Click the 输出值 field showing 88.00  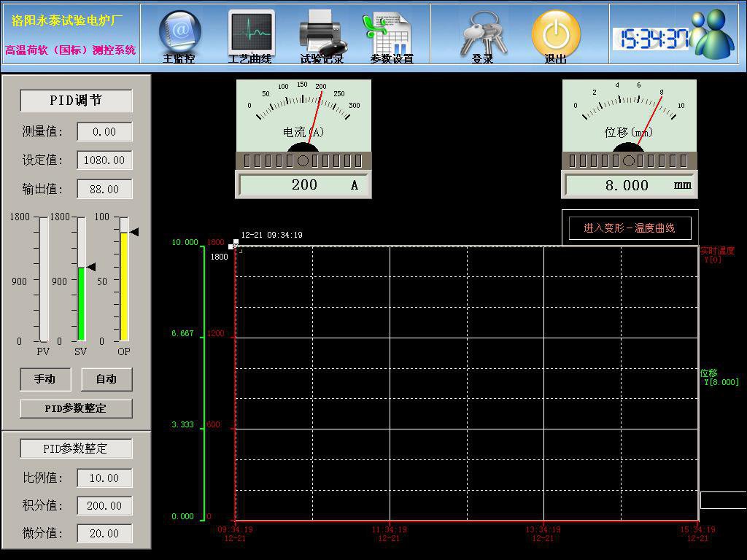(x=104, y=190)
